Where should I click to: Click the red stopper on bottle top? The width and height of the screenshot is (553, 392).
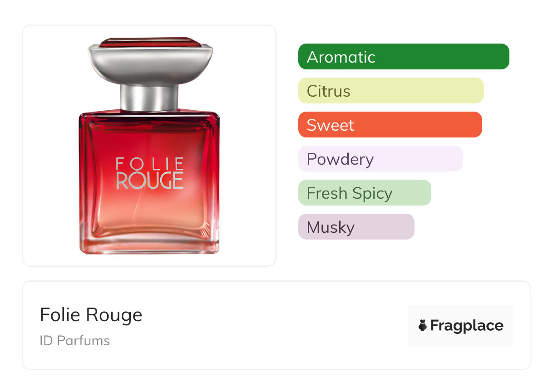pos(150,42)
